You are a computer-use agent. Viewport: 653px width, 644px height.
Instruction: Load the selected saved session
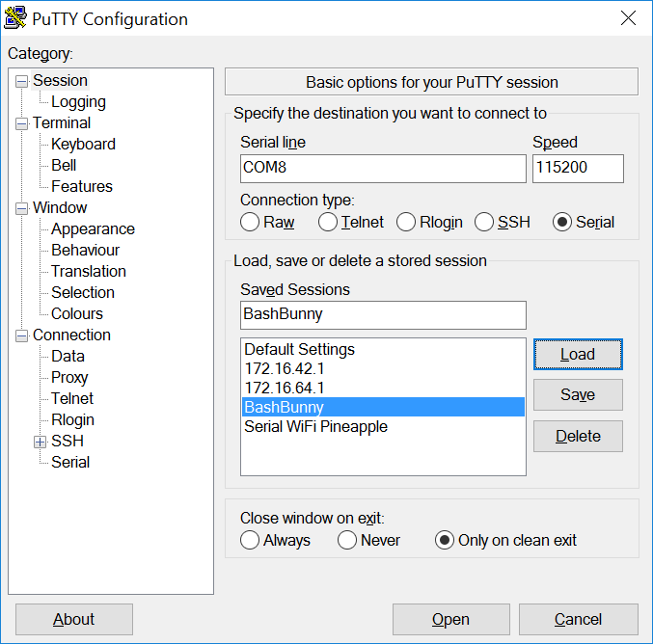[x=578, y=355]
